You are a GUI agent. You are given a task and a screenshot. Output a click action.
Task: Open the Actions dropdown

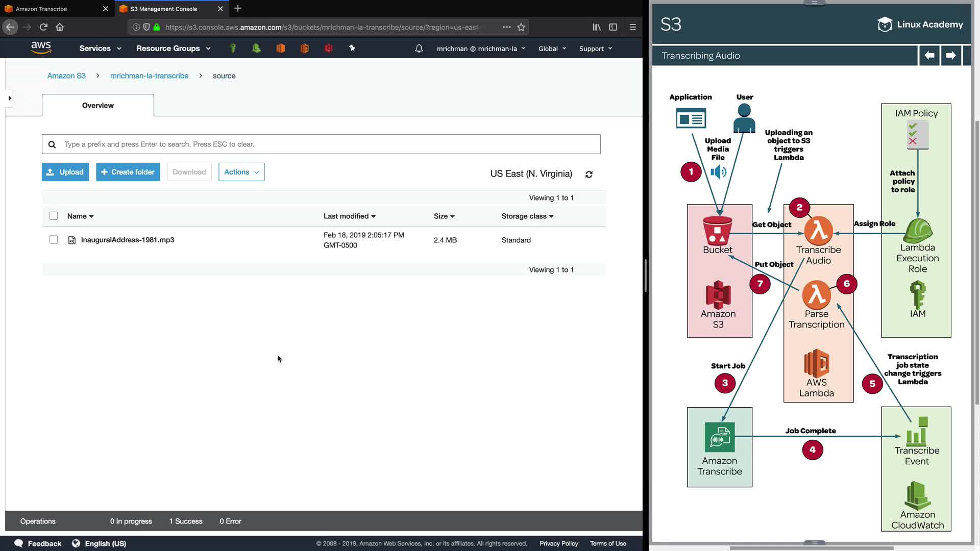(x=241, y=172)
